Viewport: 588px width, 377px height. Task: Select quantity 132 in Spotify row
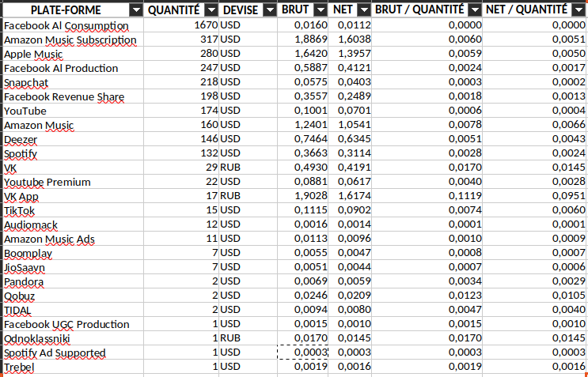(181, 153)
